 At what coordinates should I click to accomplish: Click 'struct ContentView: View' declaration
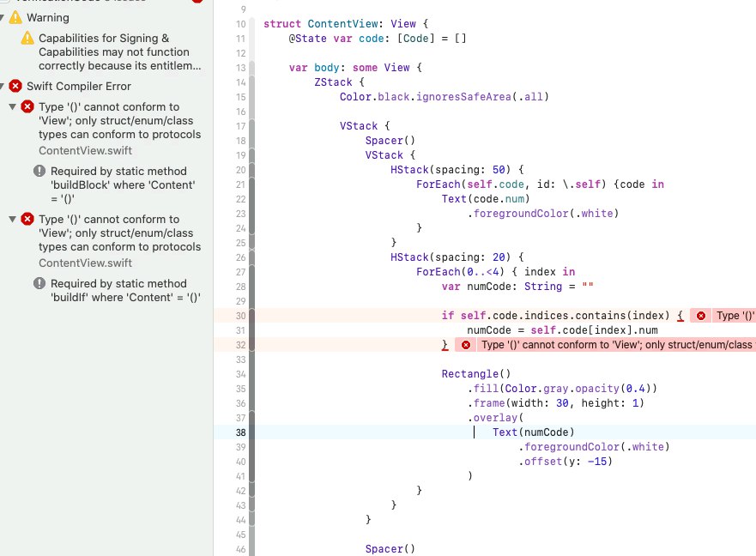coord(346,24)
